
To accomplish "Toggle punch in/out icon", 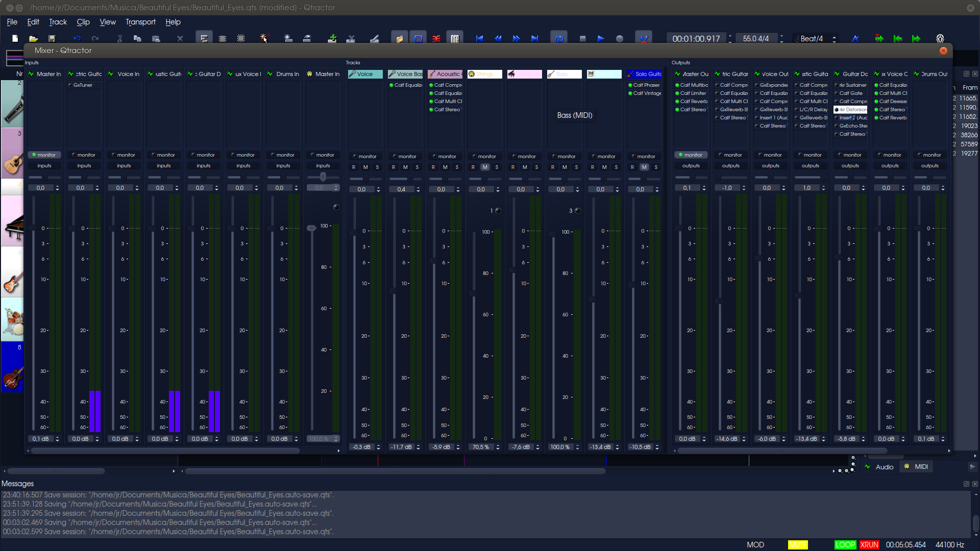I will (x=644, y=38).
